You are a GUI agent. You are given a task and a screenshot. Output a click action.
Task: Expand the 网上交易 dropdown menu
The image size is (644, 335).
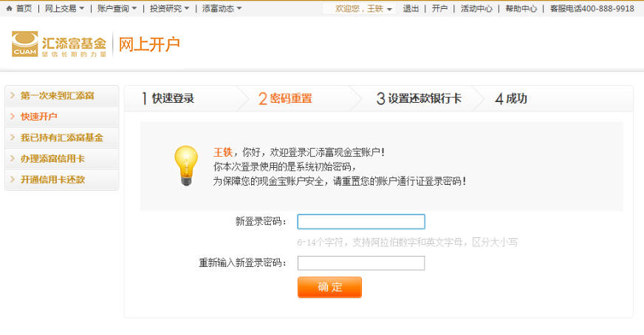64,8
